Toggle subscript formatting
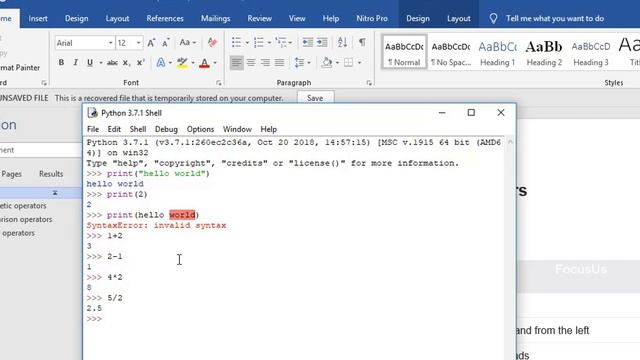Screen dimensions: 640x360 click(127, 62)
